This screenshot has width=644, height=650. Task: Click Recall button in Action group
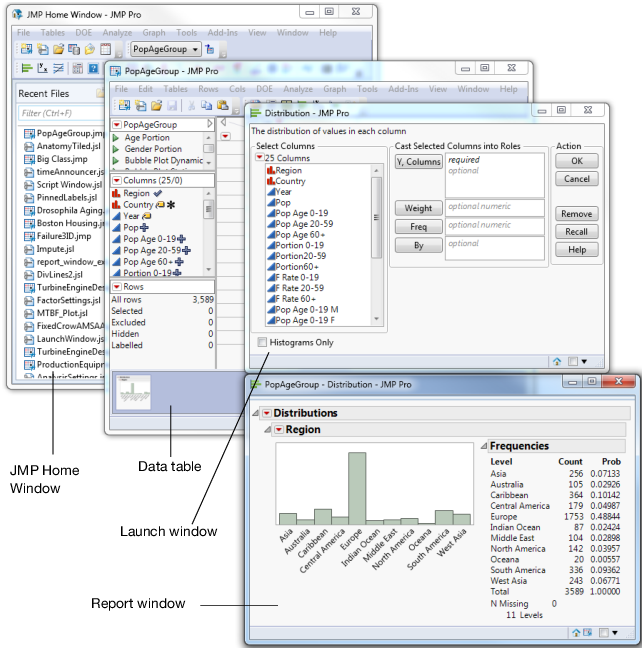577,232
